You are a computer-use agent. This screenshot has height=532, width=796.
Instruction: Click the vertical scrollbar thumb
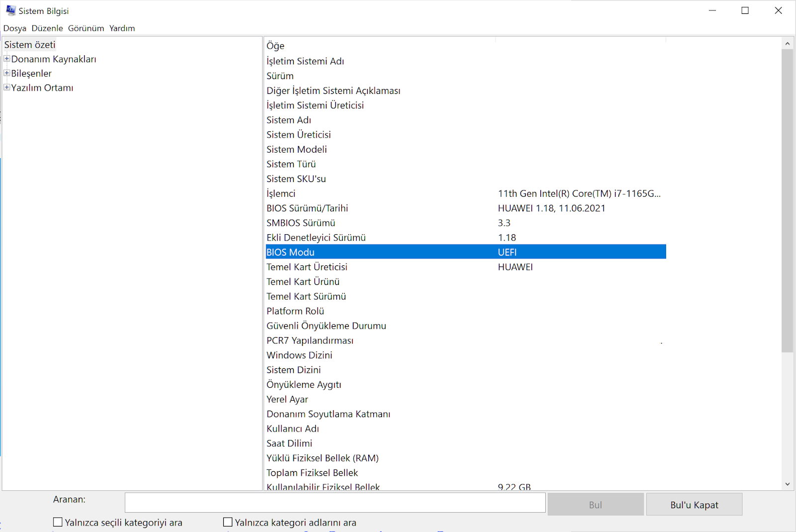click(x=787, y=201)
